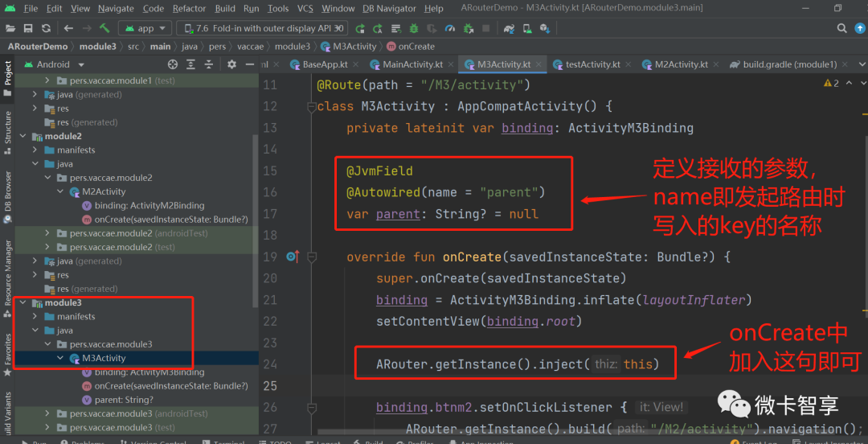Screen dimensions: 868x444
Task: Close the M3Activity.kt tab
Action: (x=539, y=64)
